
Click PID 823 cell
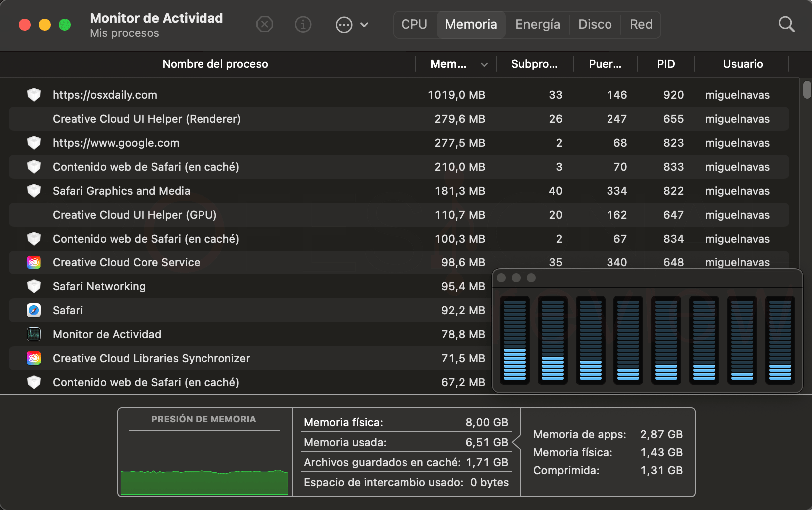pyautogui.click(x=673, y=143)
